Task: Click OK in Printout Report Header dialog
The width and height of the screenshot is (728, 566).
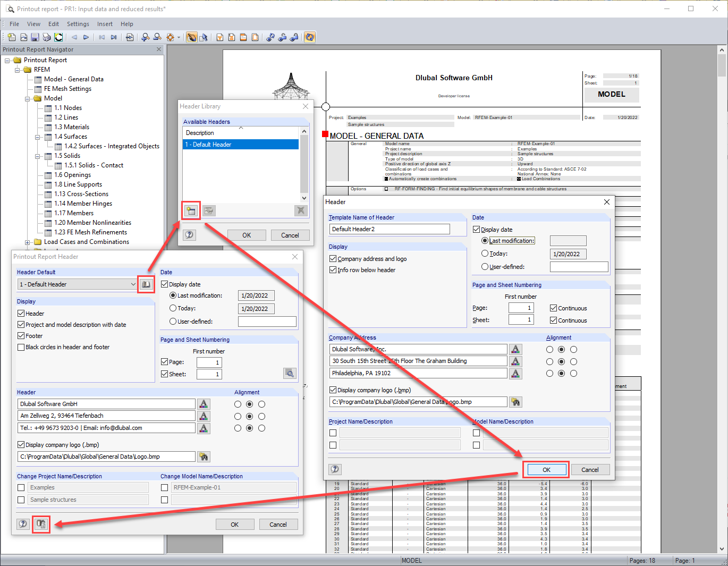Action: (235, 524)
